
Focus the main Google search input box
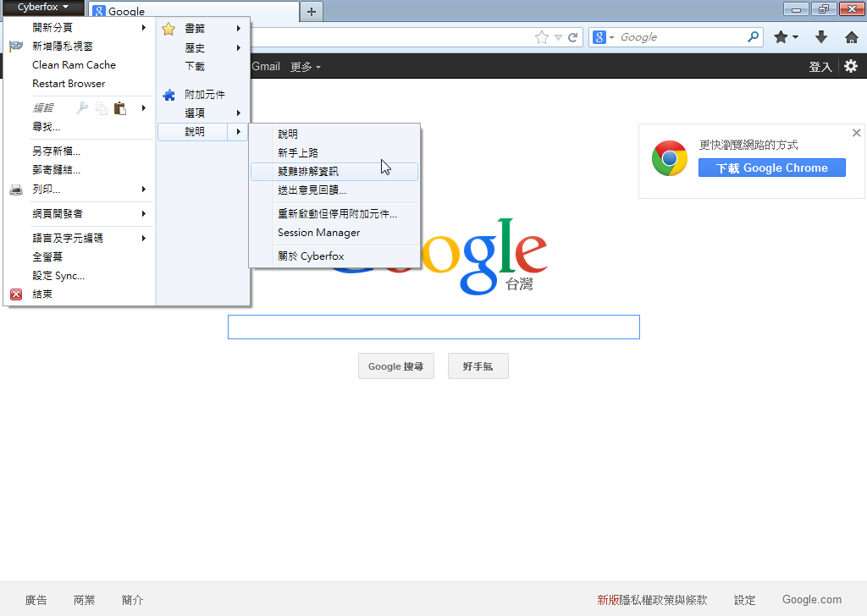coord(433,327)
